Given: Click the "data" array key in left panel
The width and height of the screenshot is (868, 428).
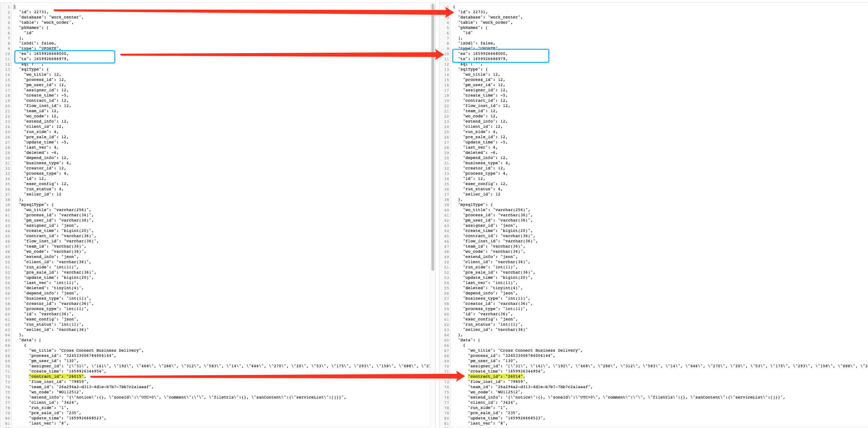Looking at the screenshot, I should pyautogui.click(x=27, y=340).
